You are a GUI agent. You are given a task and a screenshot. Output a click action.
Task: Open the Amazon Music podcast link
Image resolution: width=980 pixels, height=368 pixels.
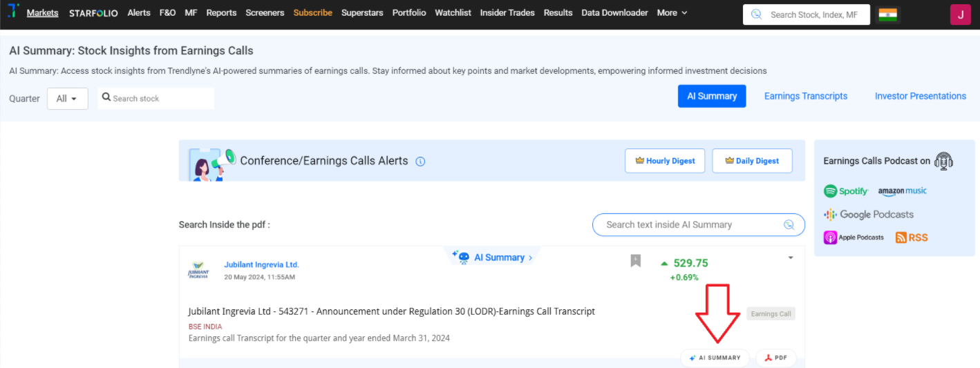click(x=902, y=191)
